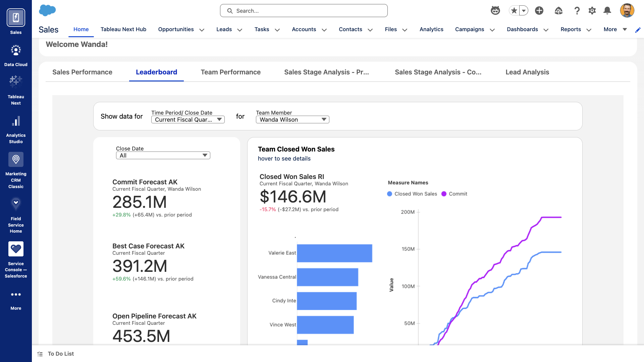Expand the Close Date All dropdown

click(x=163, y=156)
